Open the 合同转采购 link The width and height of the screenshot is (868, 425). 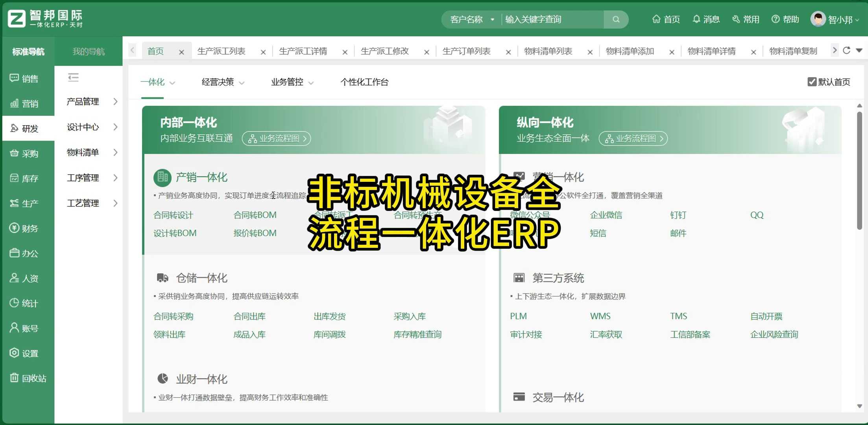point(173,316)
